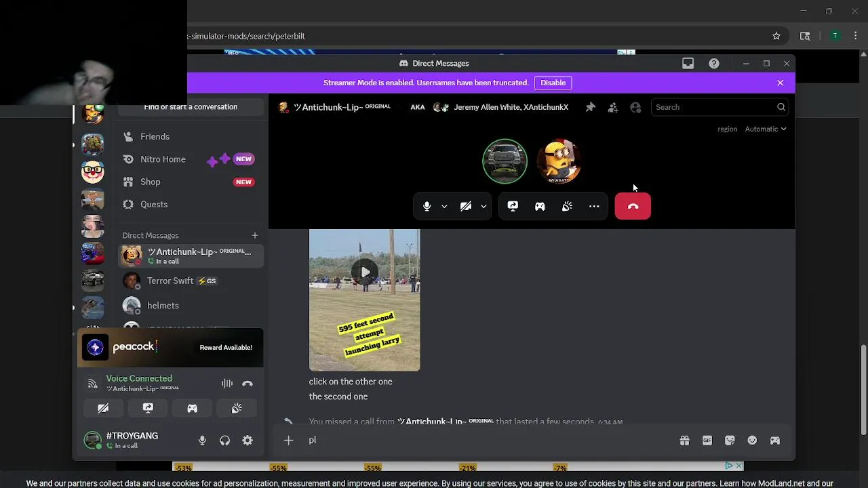The height and width of the screenshot is (488, 868).
Task: Toggle camera button in voice panel
Action: tap(103, 408)
